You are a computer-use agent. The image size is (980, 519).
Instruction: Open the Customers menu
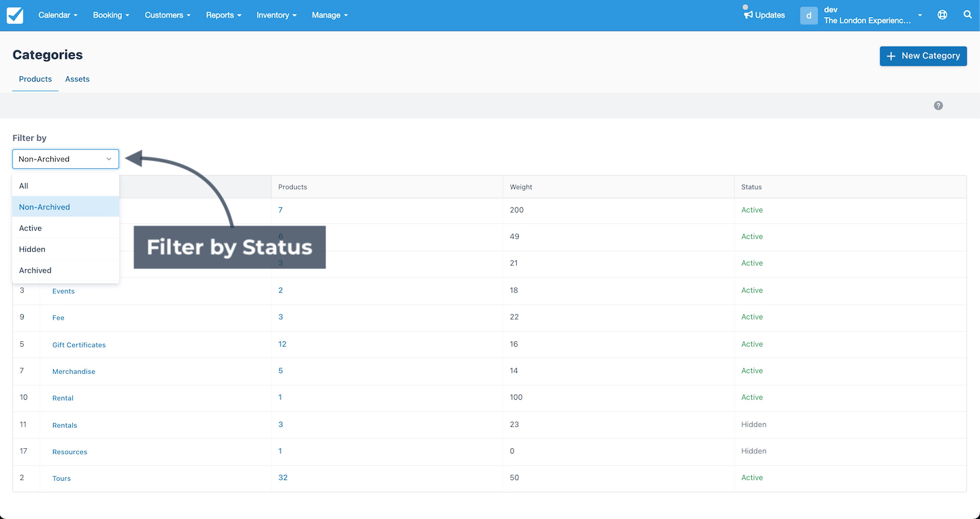pyautogui.click(x=168, y=15)
